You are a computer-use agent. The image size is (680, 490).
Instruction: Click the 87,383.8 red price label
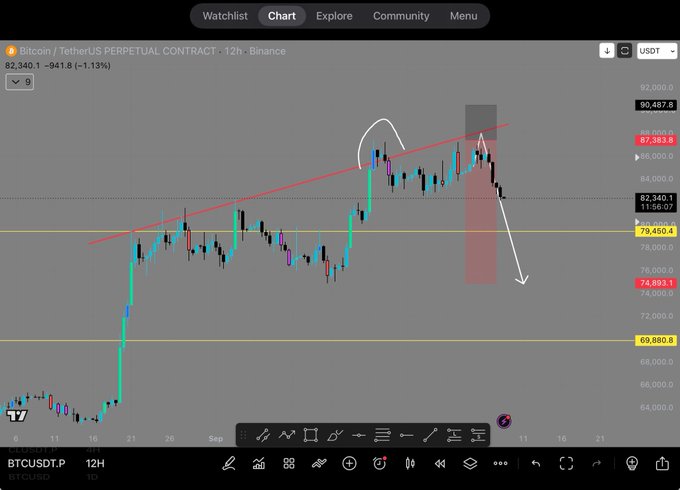tap(657, 140)
